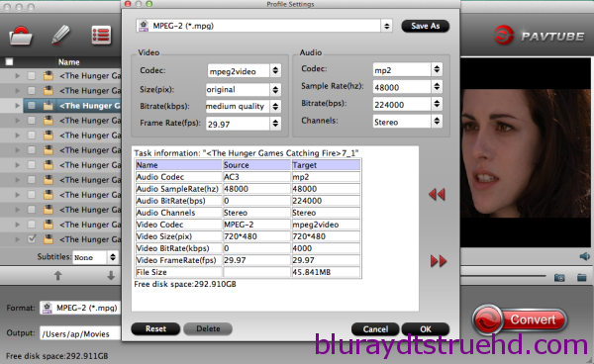Check the first Hunger Games title checkbox
Image resolution: width=594 pixels, height=364 pixels.
tap(32, 76)
